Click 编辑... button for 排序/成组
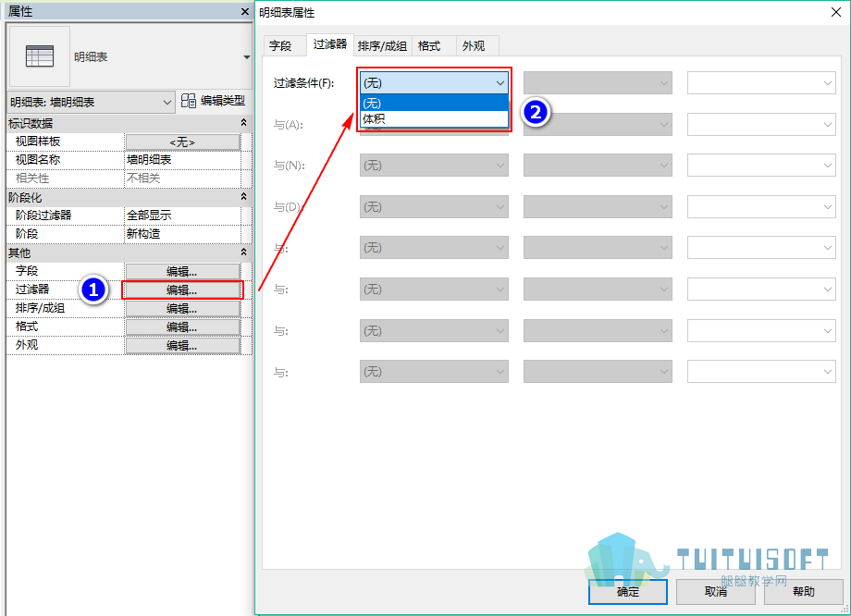 click(182, 308)
